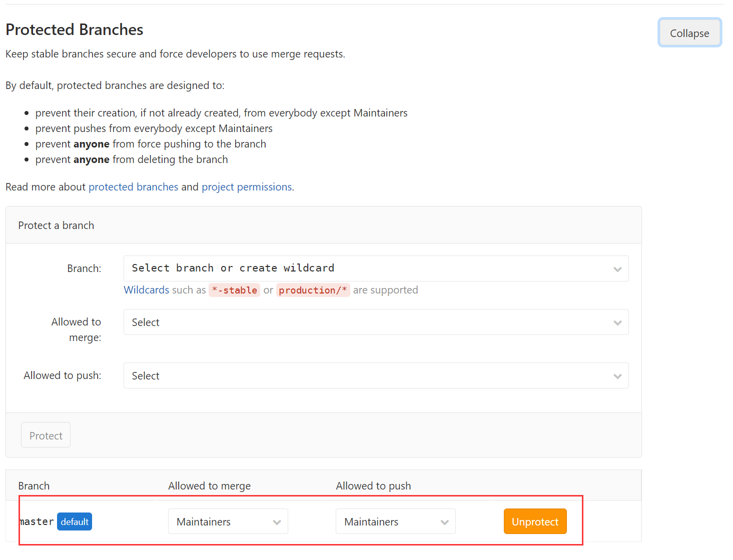The width and height of the screenshot is (733, 560).
Task: Open the 'Select branch or create wildcard' dropdown
Action: tap(375, 268)
